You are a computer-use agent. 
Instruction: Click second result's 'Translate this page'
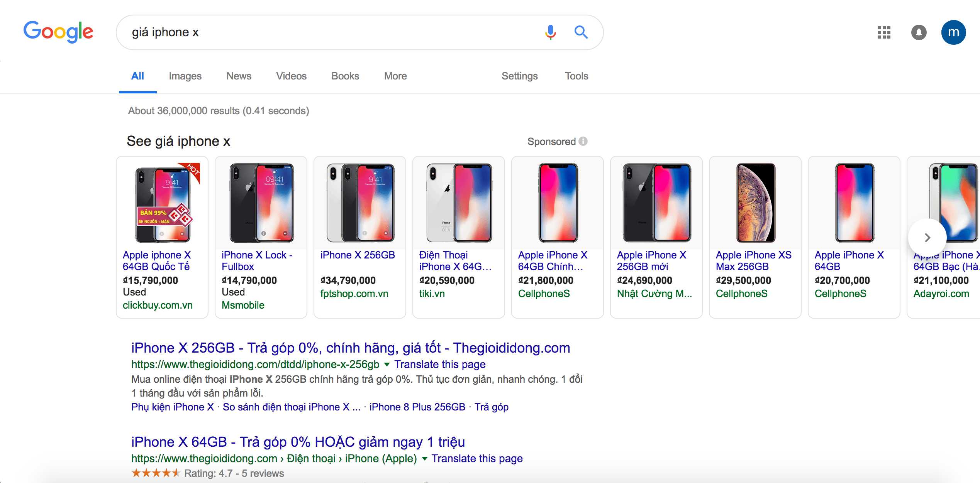(x=477, y=458)
